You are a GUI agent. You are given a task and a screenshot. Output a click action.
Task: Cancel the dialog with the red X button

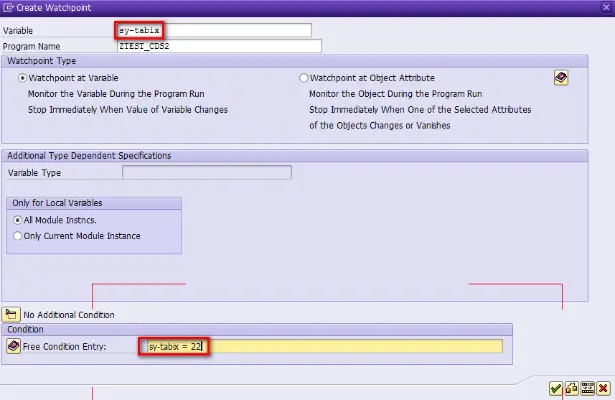[603, 389]
